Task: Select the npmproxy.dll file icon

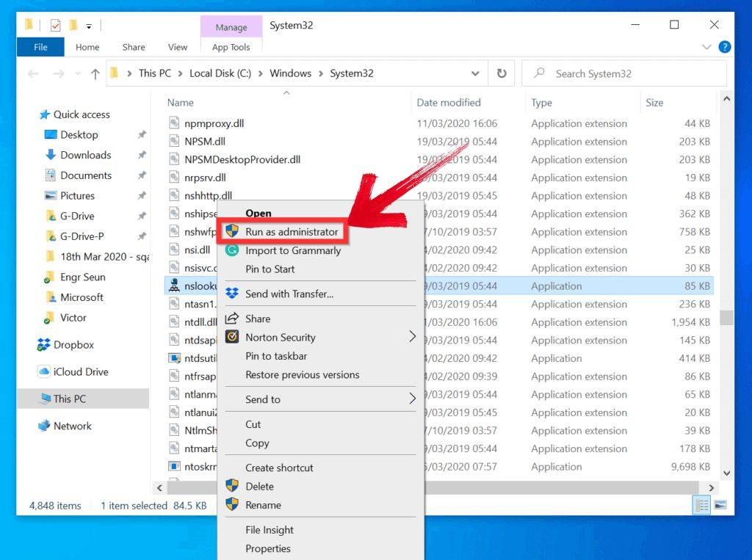Action: click(174, 123)
